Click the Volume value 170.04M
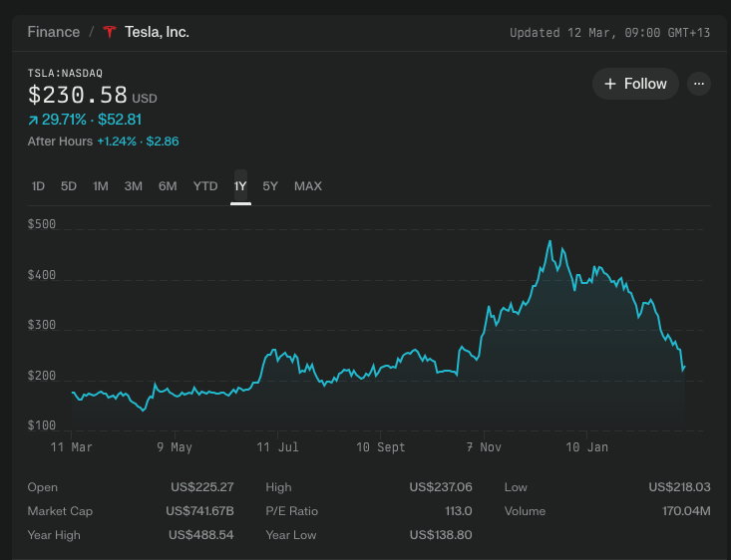Screen dimensions: 731x560 point(686,511)
